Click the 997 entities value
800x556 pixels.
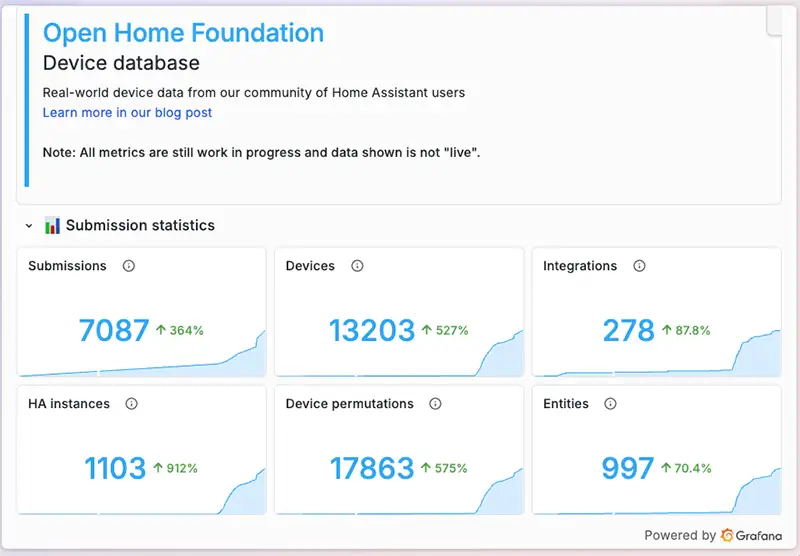coord(628,468)
